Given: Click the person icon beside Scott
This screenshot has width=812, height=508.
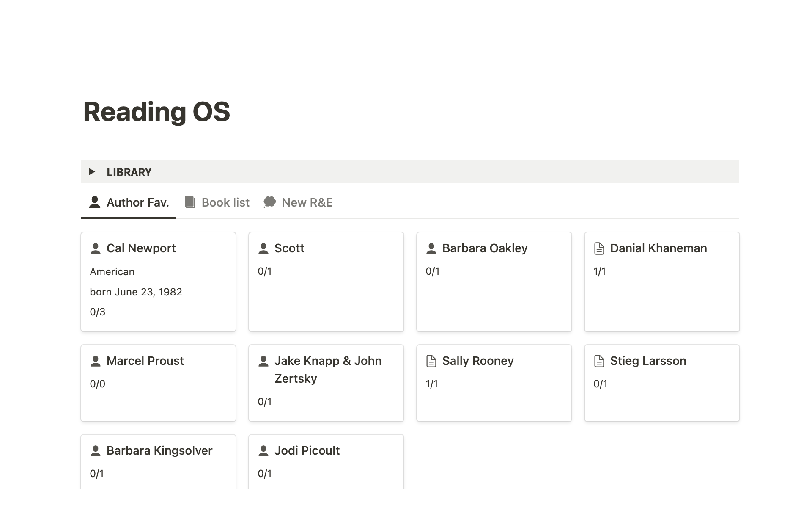Looking at the screenshot, I should (263, 248).
